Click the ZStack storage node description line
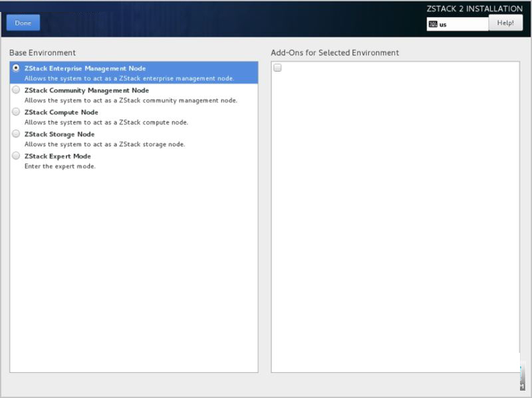 pos(105,144)
